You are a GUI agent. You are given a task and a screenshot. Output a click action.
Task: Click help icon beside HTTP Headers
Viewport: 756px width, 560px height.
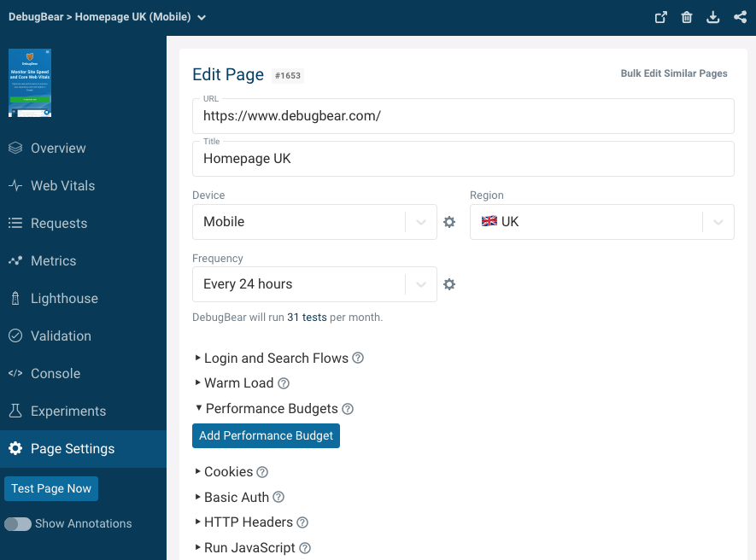pyautogui.click(x=302, y=522)
